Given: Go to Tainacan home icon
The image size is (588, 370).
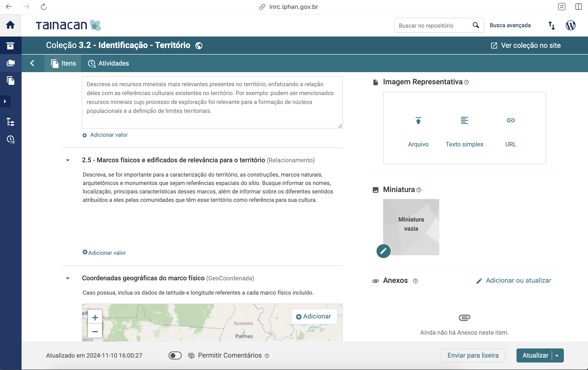Looking at the screenshot, I should pos(10,25).
